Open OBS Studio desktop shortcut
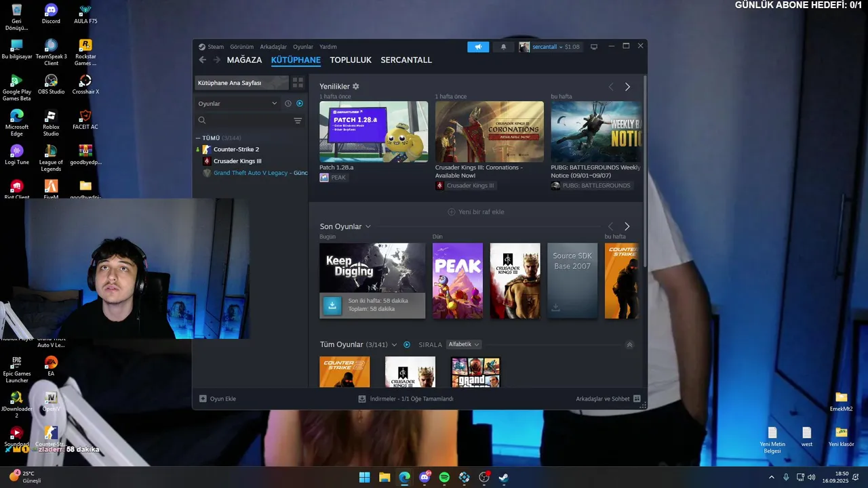The height and width of the screenshot is (488, 868). coord(51,84)
